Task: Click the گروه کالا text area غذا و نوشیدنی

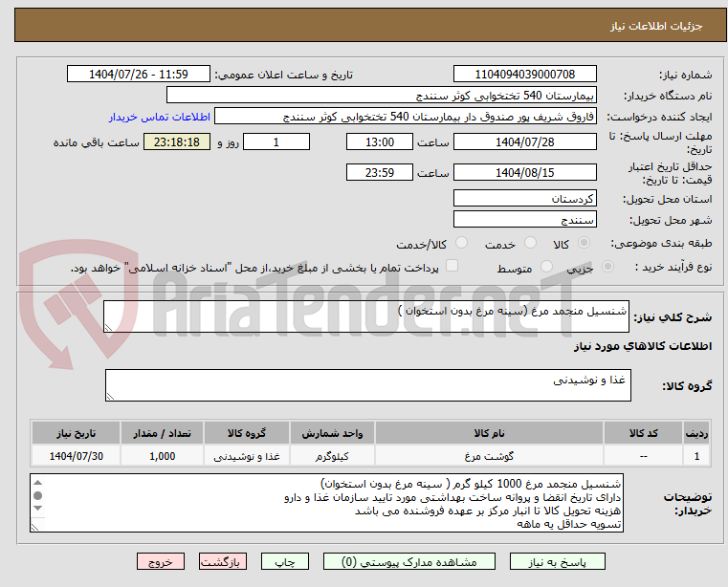Action: [x=367, y=385]
